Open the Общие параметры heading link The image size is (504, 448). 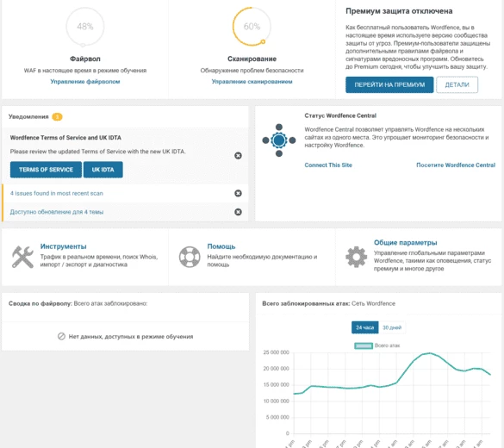tap(405, 243)
